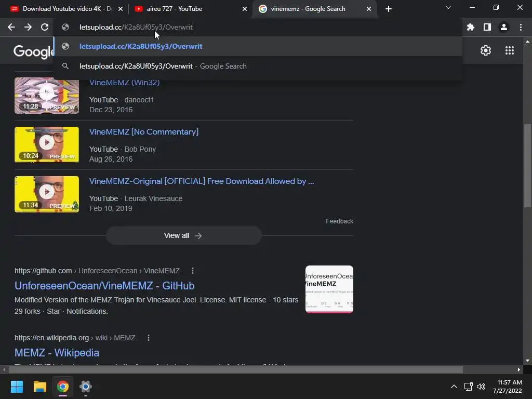Reload the current page
Image resolution: width=532 pixels, height=399 pixels.
(45, 27)
